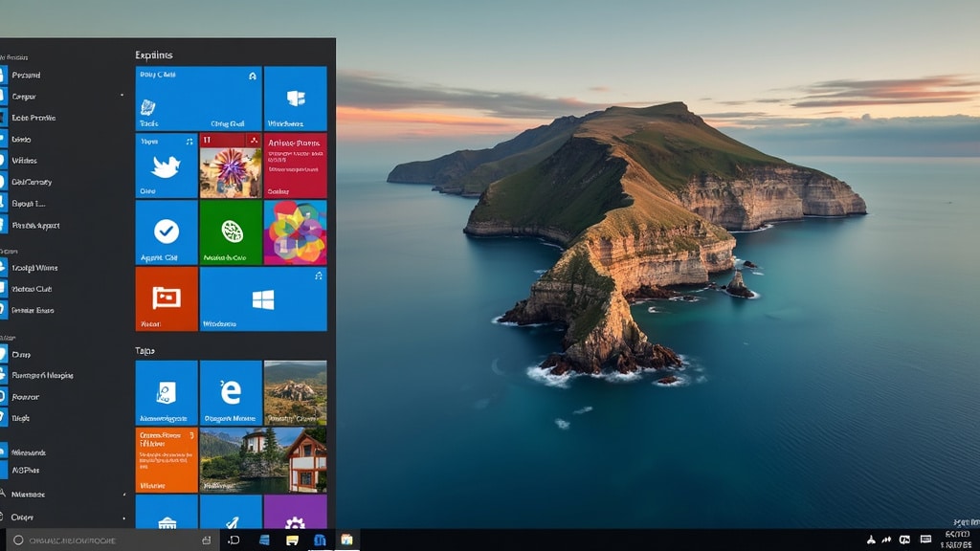
Task: Open the small square Windows logo tile at top
Action: tap(295, 99)
